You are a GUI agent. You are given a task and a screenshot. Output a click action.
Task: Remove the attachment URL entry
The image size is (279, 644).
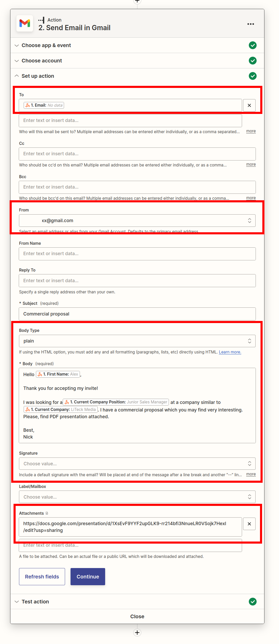[x=249, y=524]
